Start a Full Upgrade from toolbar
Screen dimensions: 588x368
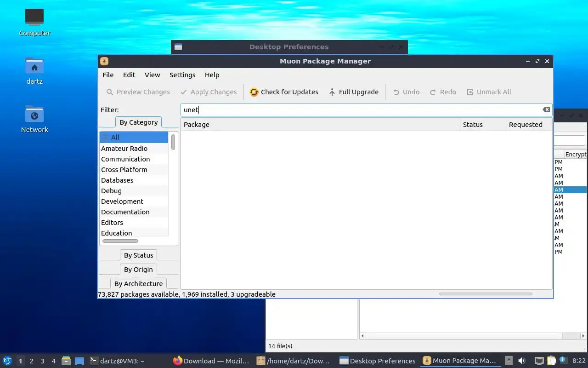click(x=353, y=92)
